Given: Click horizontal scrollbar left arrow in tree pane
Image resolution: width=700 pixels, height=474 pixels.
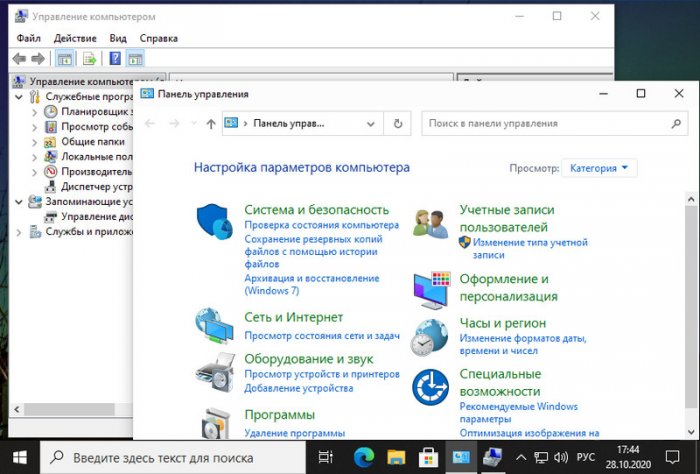Looking at the screenshot, I should point(17,409).
